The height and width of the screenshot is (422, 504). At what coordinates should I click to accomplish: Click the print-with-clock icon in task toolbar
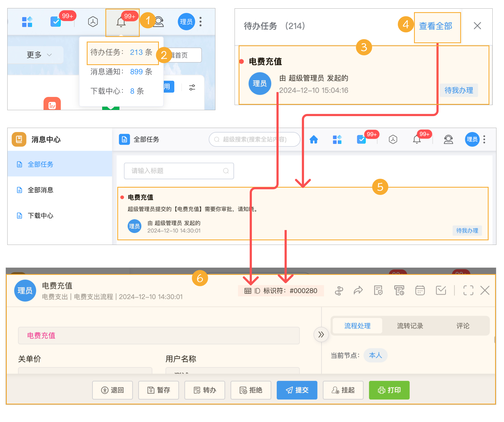[x=399, y=291]
